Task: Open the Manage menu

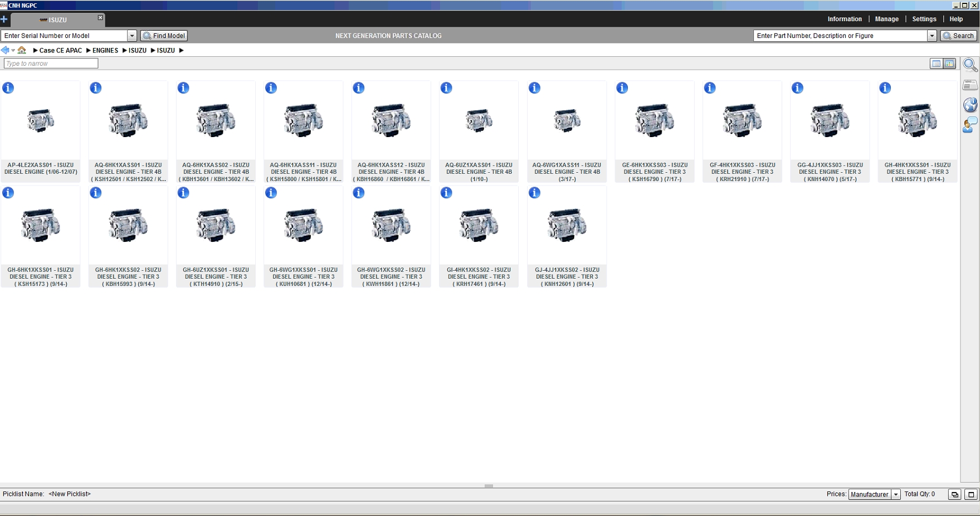Action: pyautogui.click(x=886, y=19)
